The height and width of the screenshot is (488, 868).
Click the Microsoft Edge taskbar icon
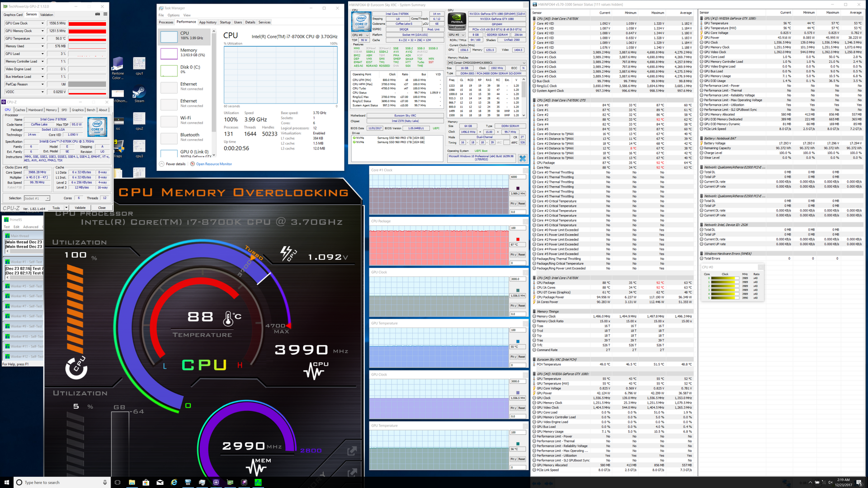pos(174,482)
